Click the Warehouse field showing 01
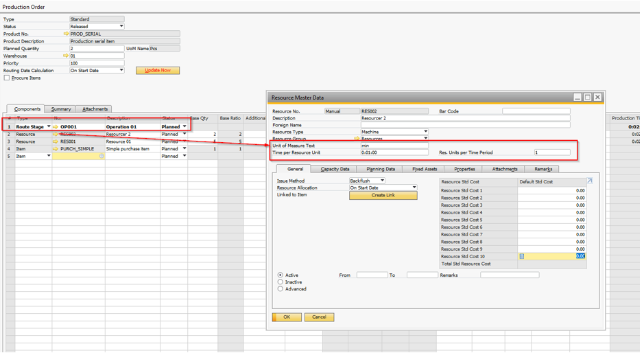This screenshot has height=353, width=644. click(97, 56)
